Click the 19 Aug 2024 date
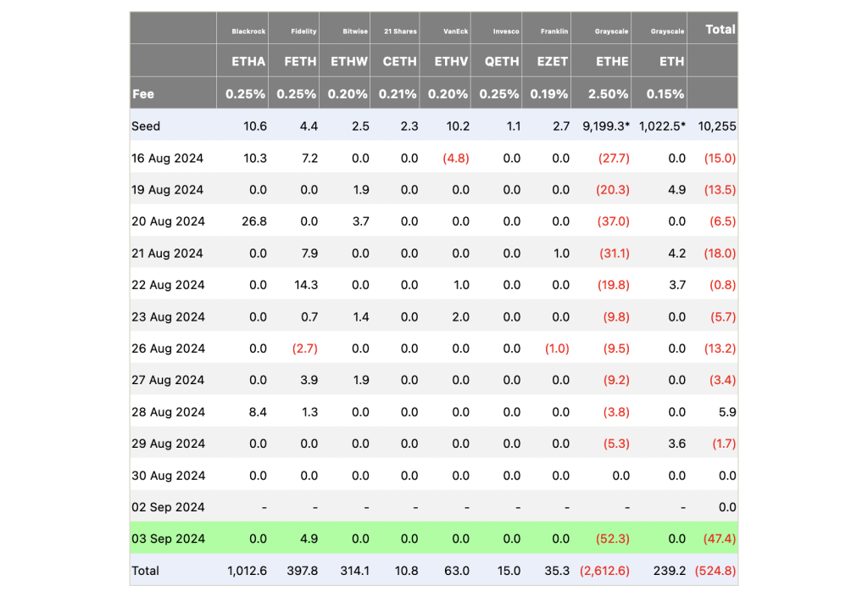868x597 pixels. [168, 190]
